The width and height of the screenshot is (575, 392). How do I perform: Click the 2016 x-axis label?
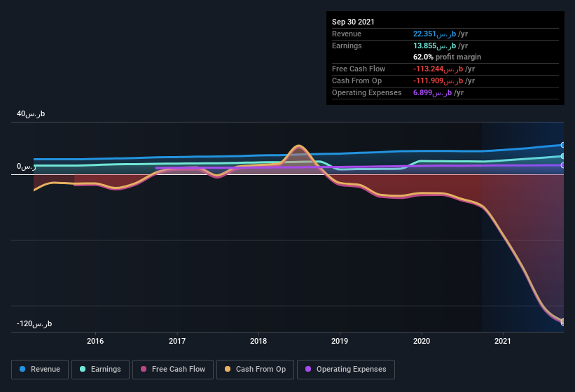point(95,341)
